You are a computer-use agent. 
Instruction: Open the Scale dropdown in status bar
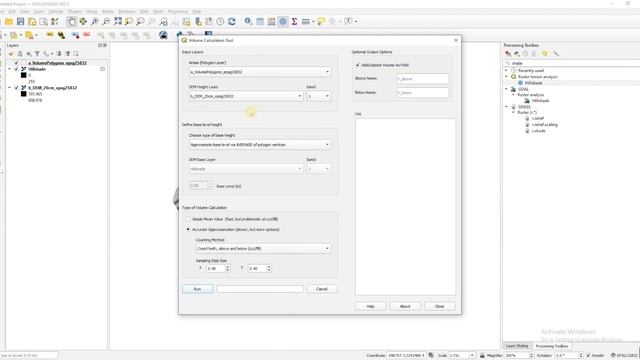pyautogui.click(x=472, y=356)
